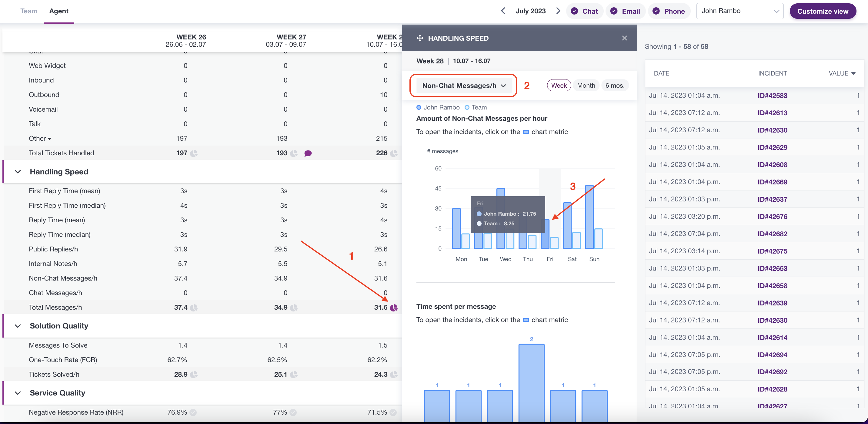Click John Rambo's Sunday bar in messages chart

click(x=589, y=217)
